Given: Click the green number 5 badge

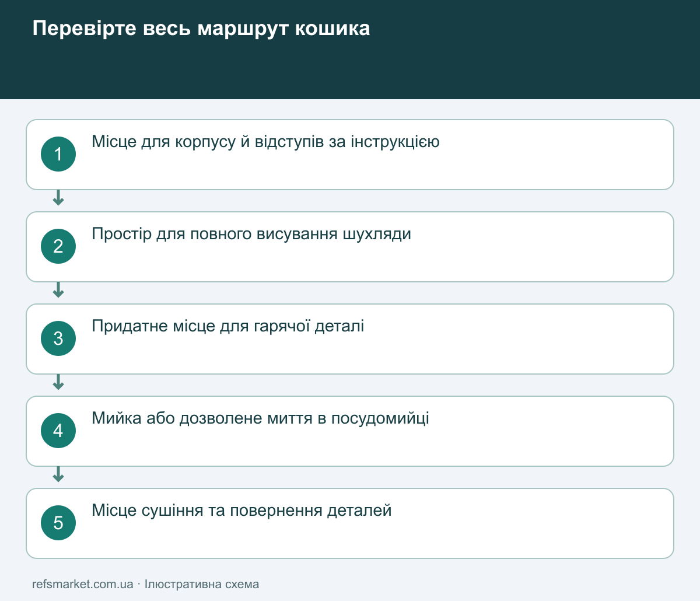Looking at the screenshot, I should tap(58, 523).
